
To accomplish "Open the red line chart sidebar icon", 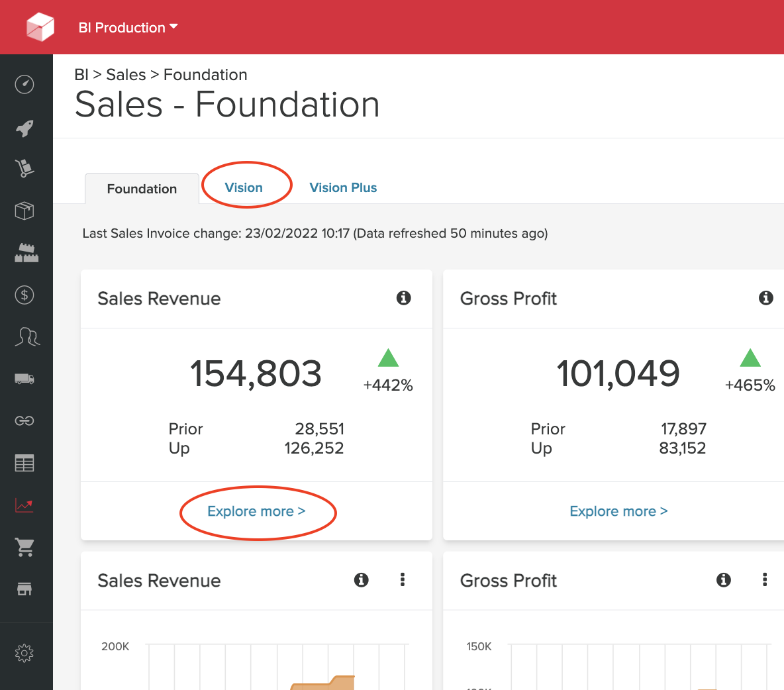I will coord(24,505).
